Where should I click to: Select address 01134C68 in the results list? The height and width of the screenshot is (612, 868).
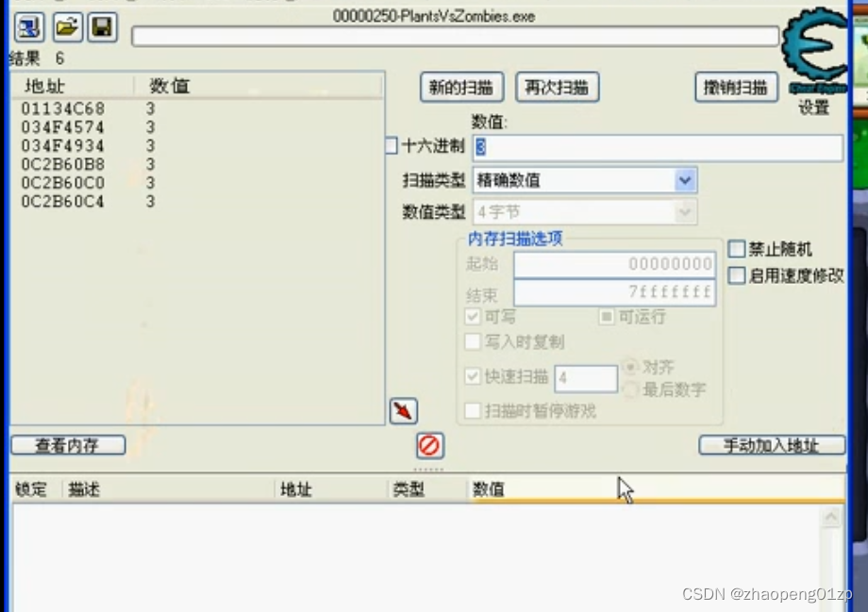coord(62,108)
